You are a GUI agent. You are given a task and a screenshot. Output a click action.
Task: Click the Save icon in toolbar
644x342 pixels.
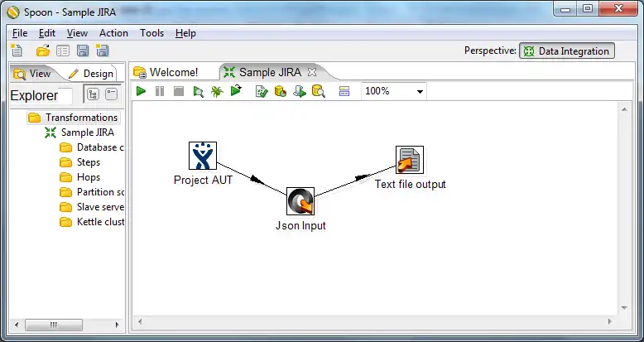click(x=83, y=51)
